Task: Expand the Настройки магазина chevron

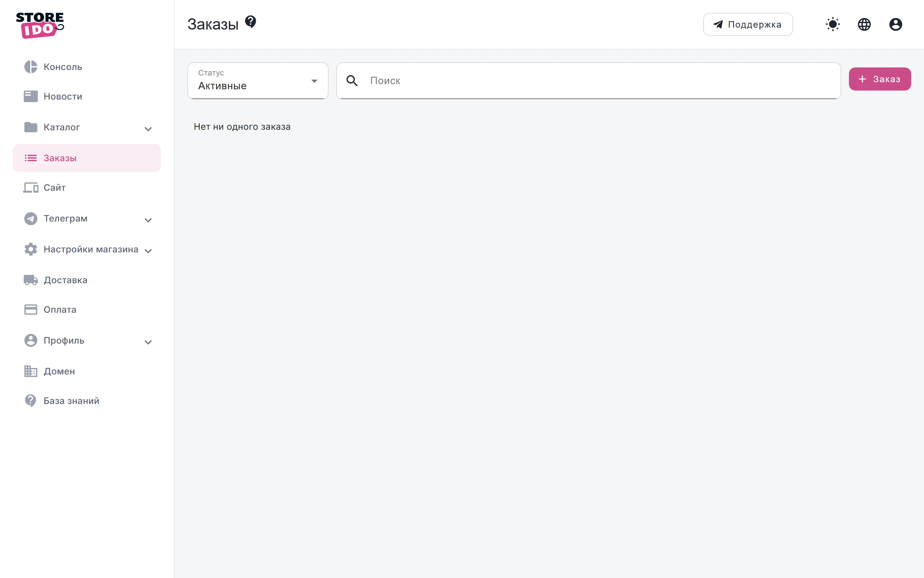Action: tap(148, 251)
